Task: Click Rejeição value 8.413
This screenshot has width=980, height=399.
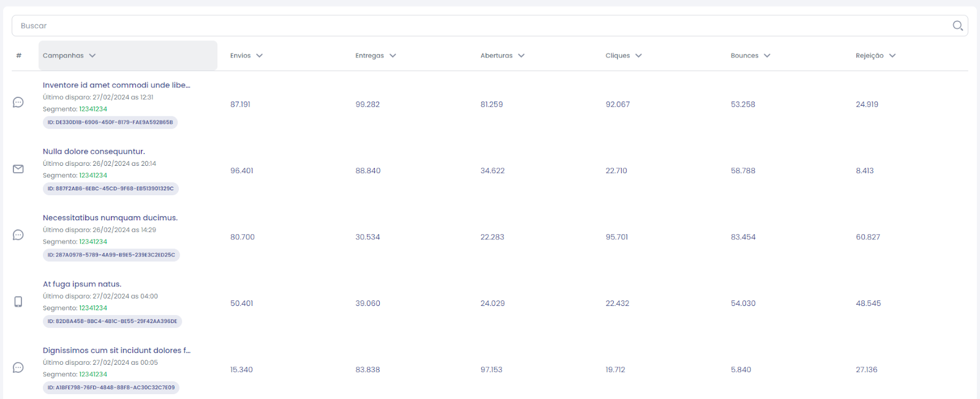Action: click(x=865, y=171)
